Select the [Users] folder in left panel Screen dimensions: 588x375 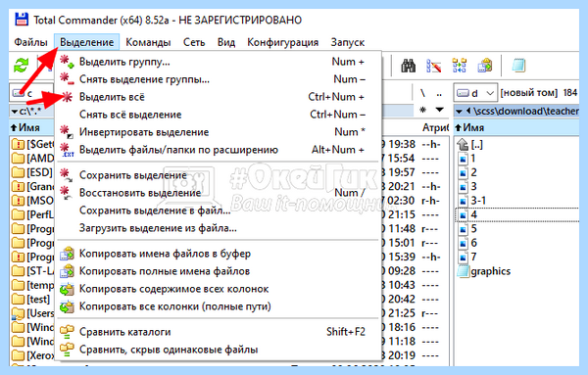point(32,313)
